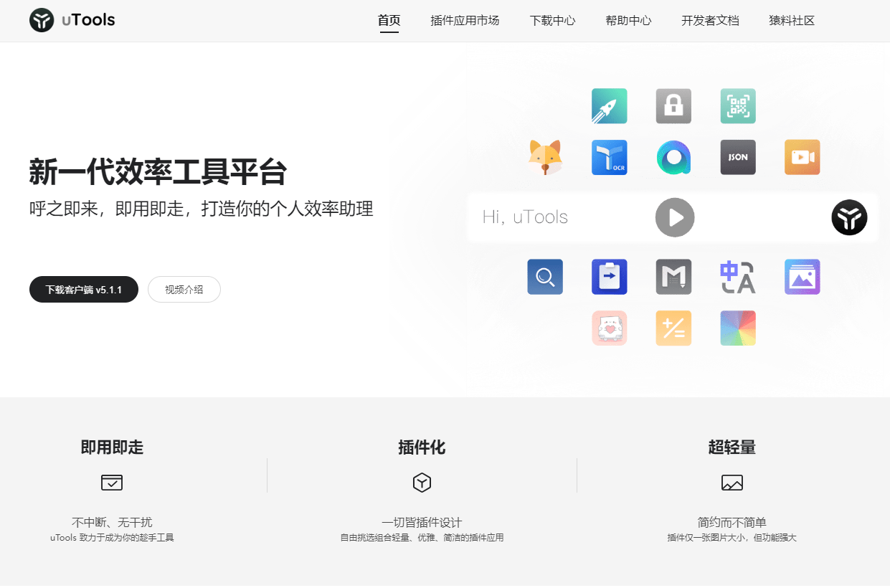This screenshot has height=588, width=890.
Task: Open the purple image gallery plugin icon
Action: [803, 277]
